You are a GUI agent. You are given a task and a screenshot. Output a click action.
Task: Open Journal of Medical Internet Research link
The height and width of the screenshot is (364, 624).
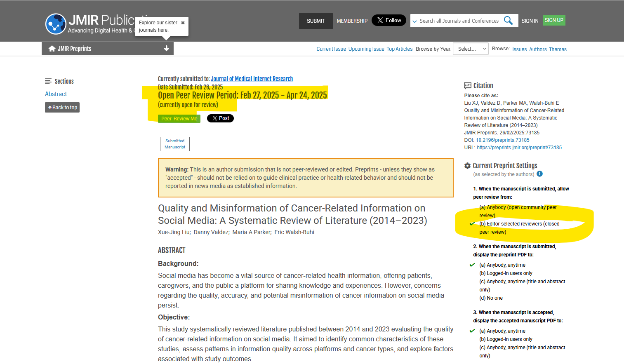[x=252, y=79]
